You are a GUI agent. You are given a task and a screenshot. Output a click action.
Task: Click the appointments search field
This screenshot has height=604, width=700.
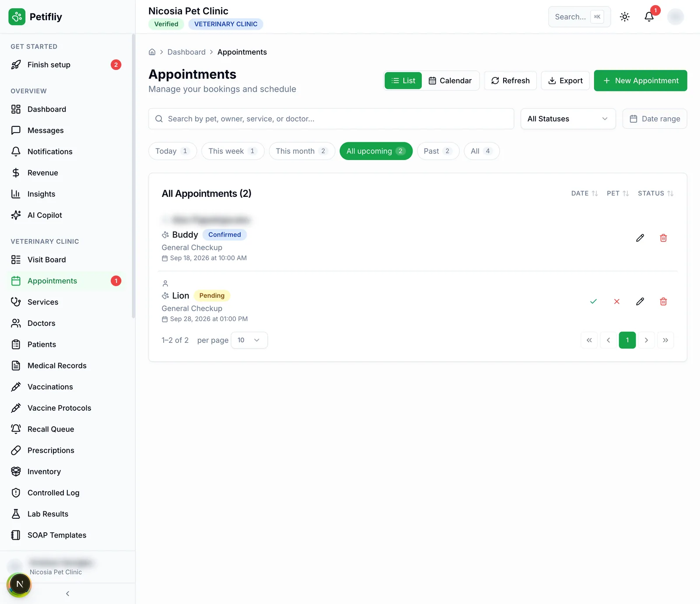pyautogui.click(x=331, y=119)
